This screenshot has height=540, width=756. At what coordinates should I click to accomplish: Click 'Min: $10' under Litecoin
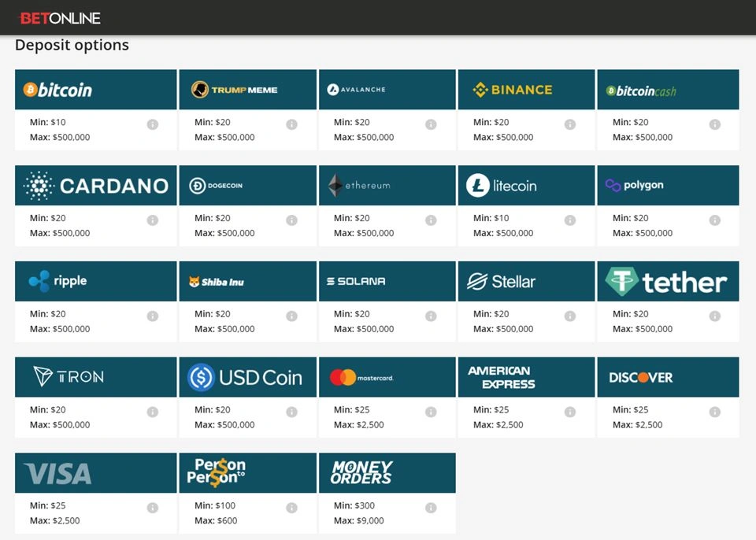491,218
